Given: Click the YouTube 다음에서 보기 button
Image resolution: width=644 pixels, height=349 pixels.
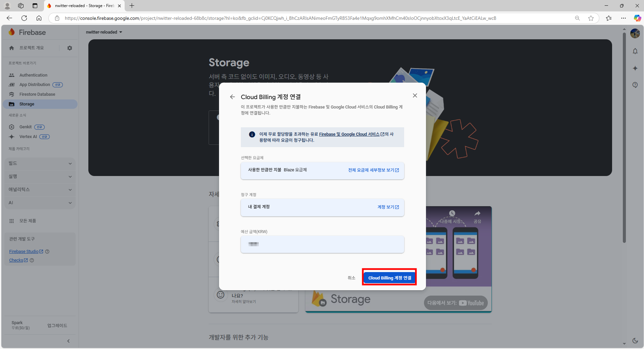Looking at the screenshot, I should (x=456, y=303).
